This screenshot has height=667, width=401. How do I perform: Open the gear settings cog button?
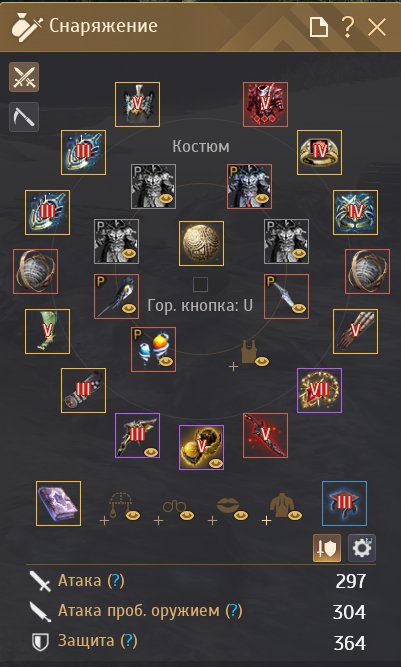click(362, 548)
